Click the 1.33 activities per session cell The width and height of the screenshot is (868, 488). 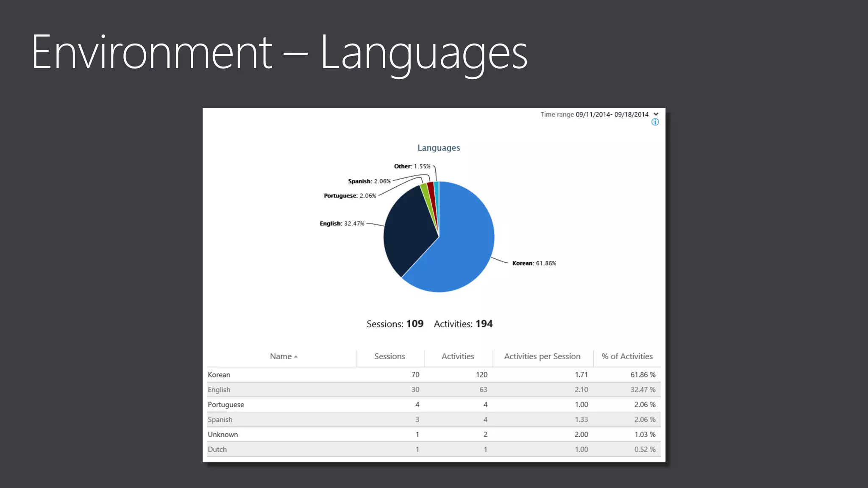coord(581,419)
